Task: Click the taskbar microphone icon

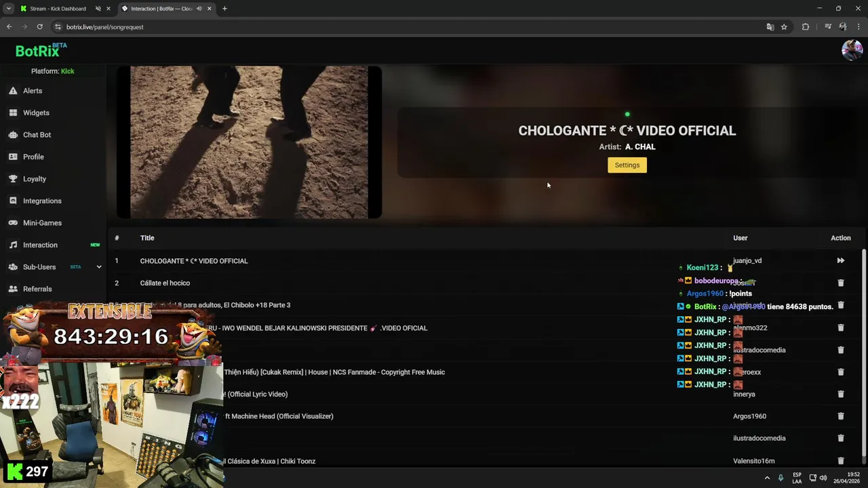Action: [781, 478]
